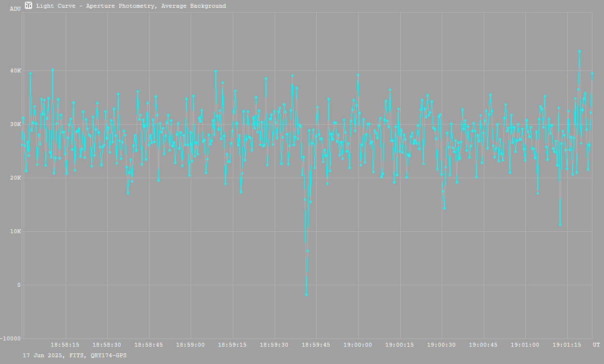Click the 19:01:15 time axis tick label

567,345
